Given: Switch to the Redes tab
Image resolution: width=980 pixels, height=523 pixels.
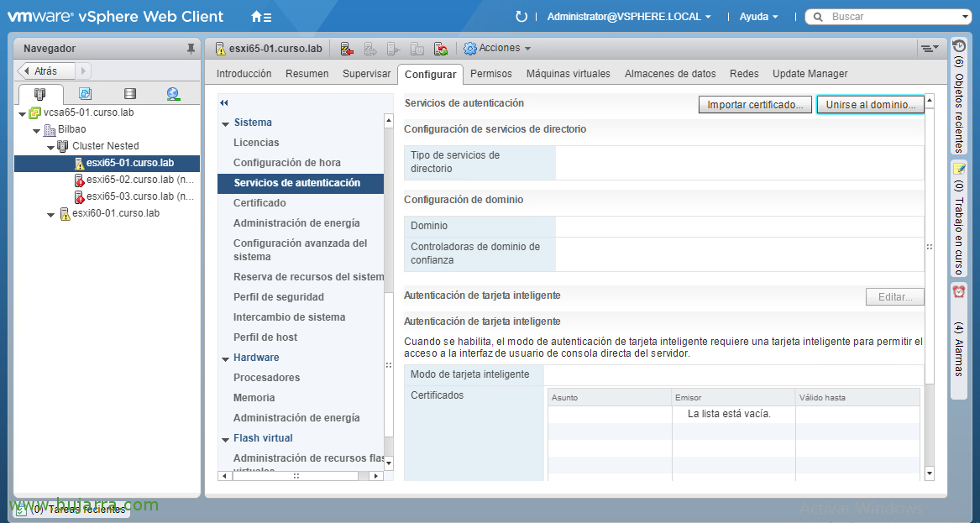Looking at the screenshot, I should [744, 74].
